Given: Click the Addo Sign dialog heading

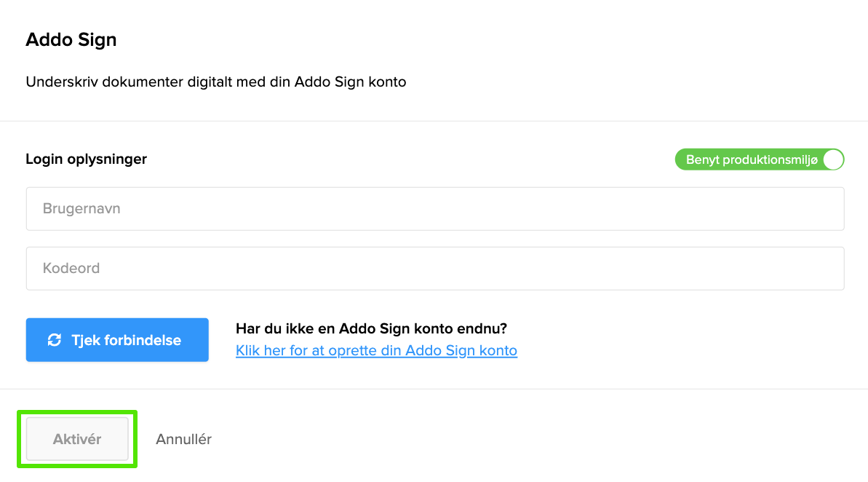Looking at the screenshot, I should point(71,40).
